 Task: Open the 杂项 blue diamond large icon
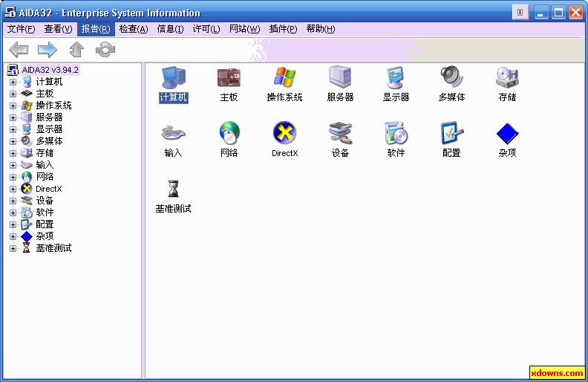507,134
